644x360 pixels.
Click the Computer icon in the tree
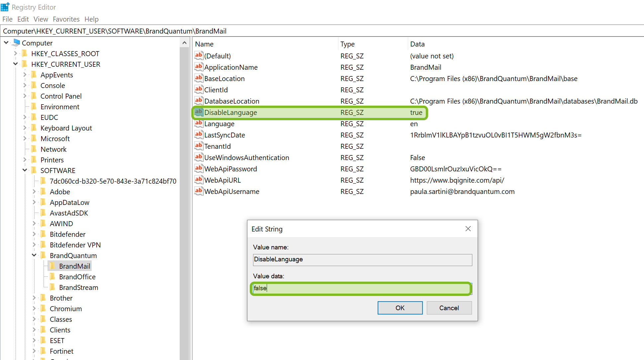pos(16,43)
